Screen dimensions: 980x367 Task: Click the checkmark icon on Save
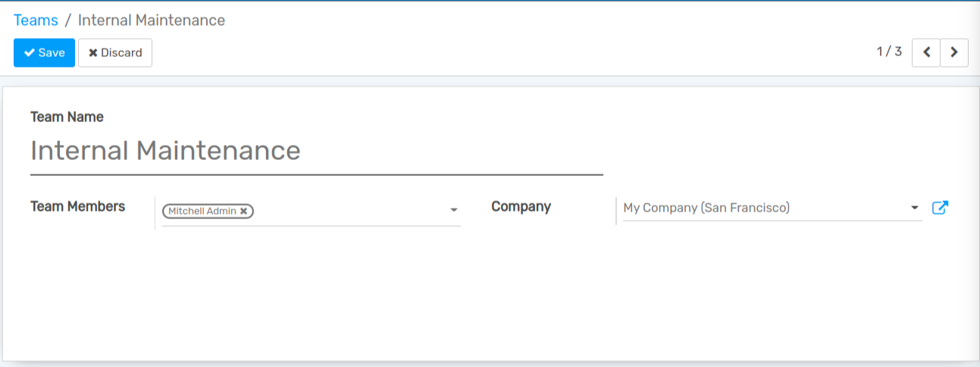coord(30,53)
